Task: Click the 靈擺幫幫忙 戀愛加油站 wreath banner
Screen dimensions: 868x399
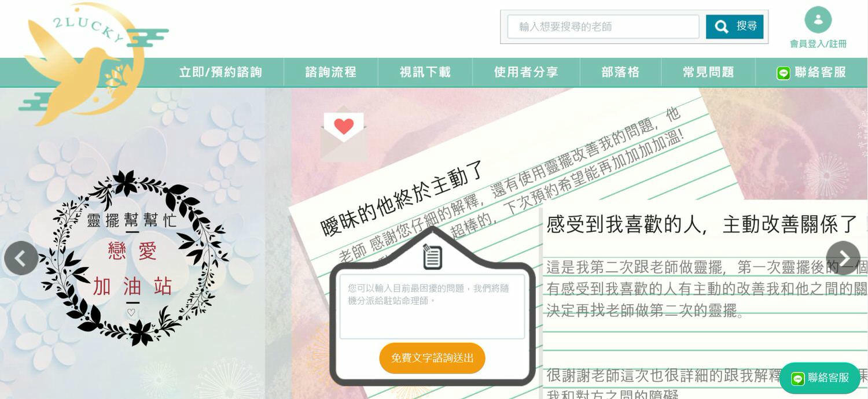Action: (132, 258)
